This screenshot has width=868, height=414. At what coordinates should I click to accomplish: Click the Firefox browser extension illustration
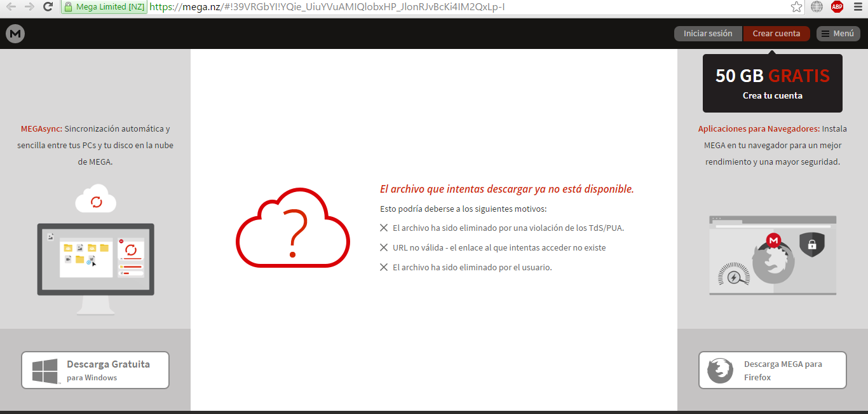(773, 256)
